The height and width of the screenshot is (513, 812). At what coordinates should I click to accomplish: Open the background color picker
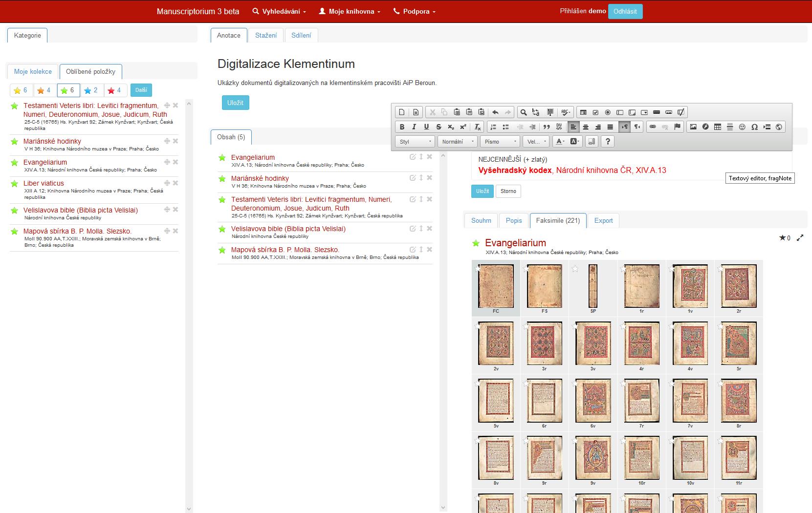pos(574,141)
